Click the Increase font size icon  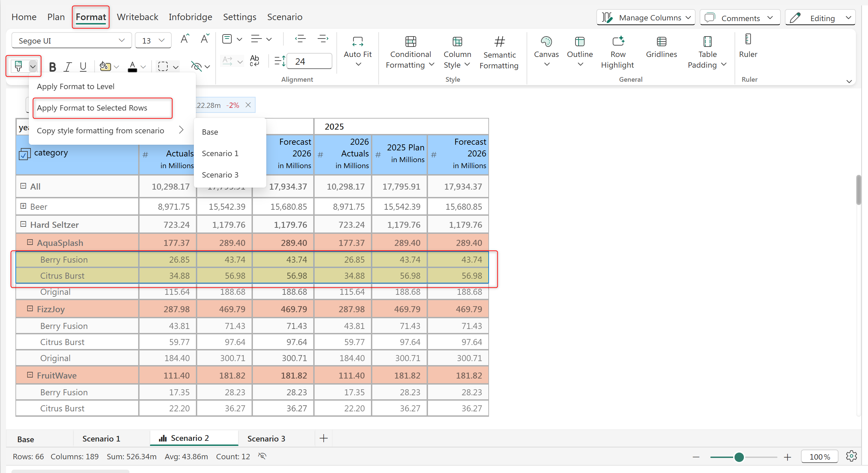(x=185, y=40)
